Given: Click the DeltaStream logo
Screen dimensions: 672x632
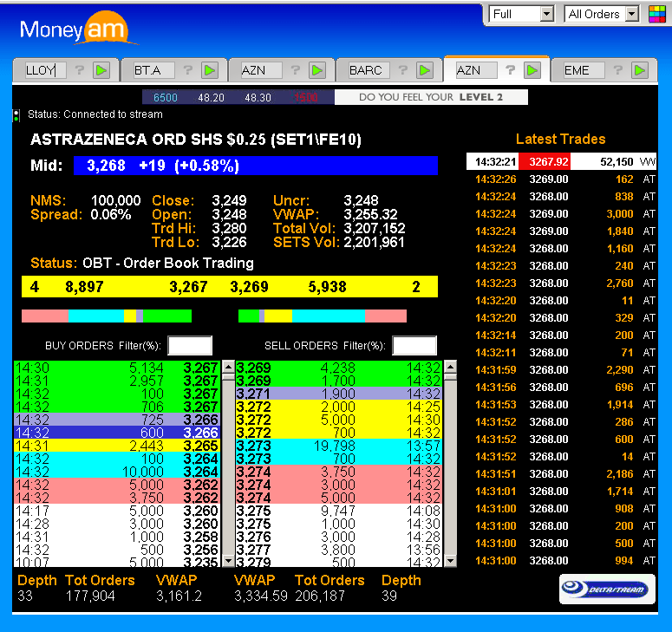Looking at the screenshot, I should click(x=607, y=588).
